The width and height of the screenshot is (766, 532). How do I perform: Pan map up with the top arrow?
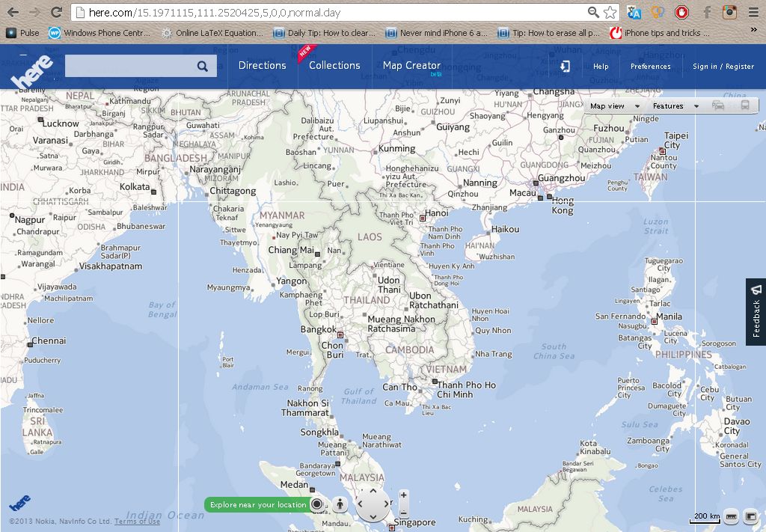(373, 491)
